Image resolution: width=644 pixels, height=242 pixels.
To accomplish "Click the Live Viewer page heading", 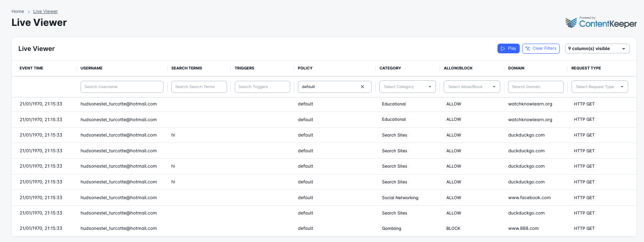I will click(39, 23).
